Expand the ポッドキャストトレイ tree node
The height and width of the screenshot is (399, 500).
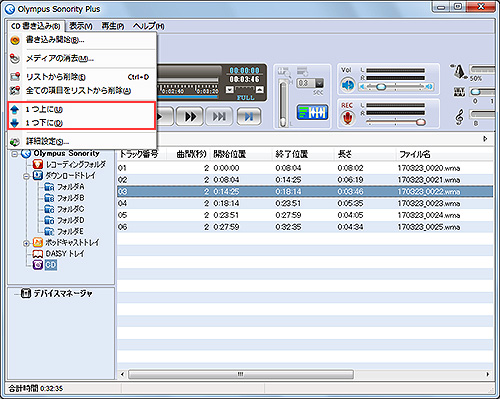(26, 243)
